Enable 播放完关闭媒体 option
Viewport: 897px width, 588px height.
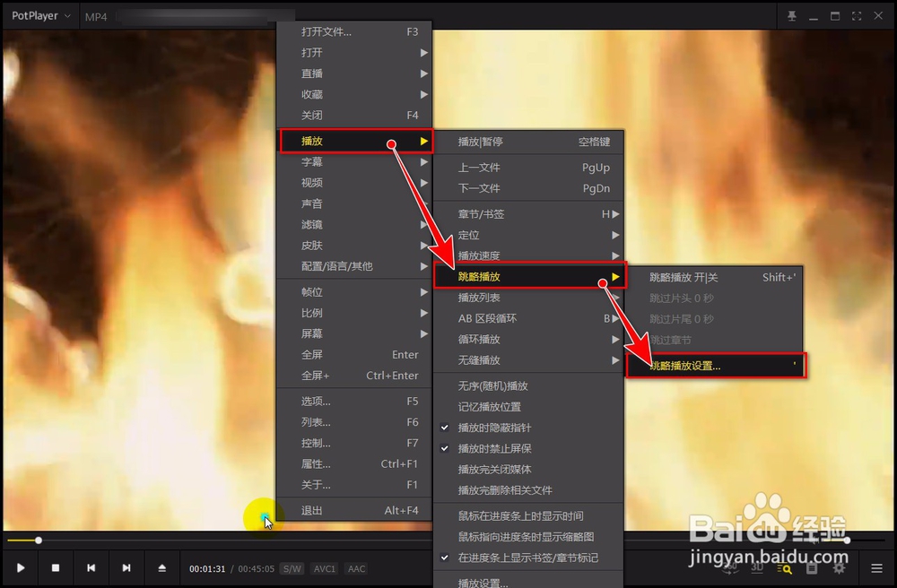528,469
